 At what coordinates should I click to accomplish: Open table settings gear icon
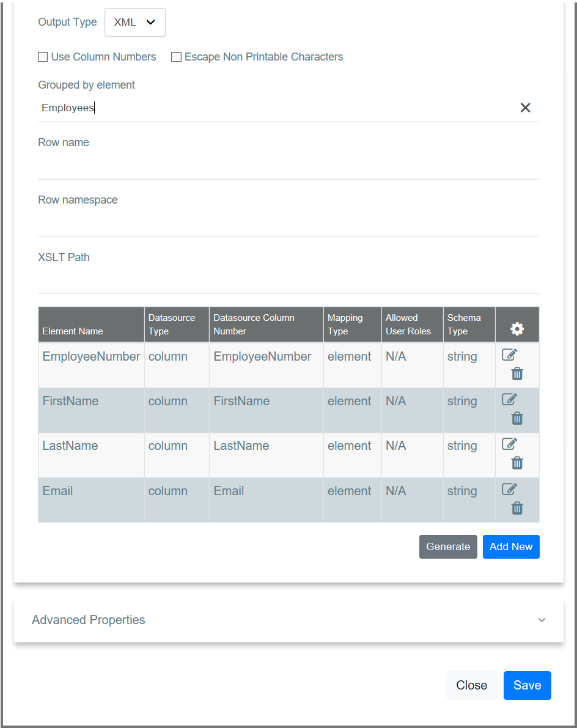517,329
